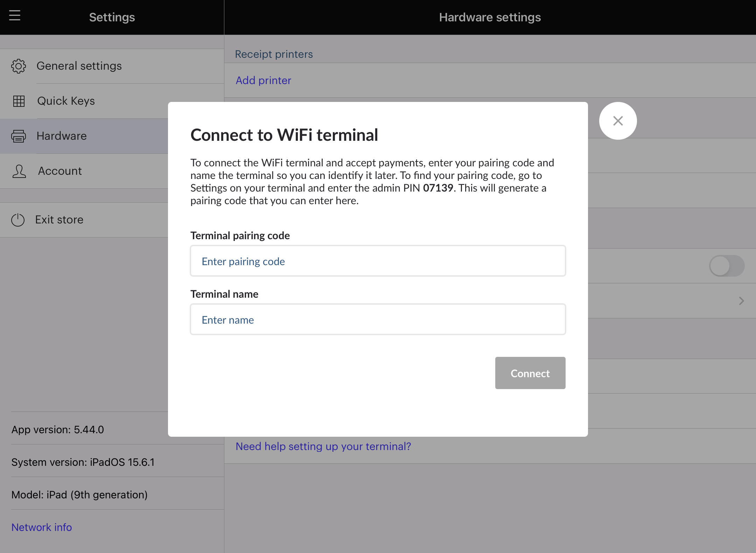Enable the toggle switch in Hardware settings
Image resolution: width=756 pixels, height=553 pixels.
[x=727, y=266]
